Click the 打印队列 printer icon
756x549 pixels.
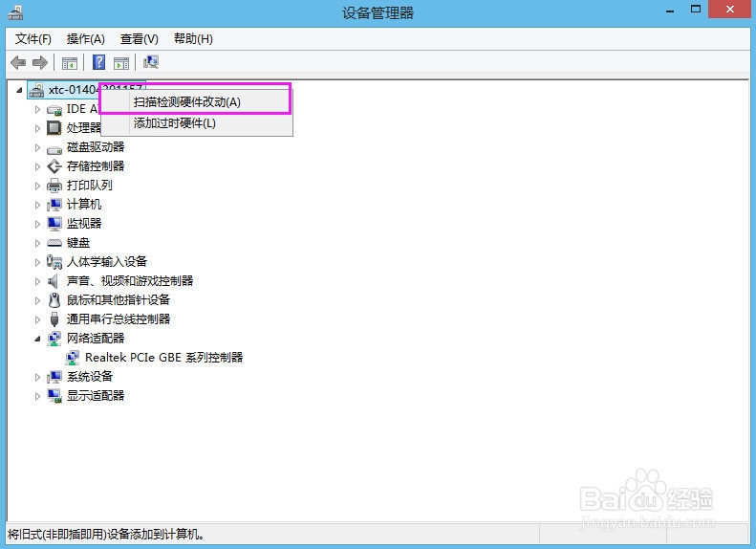(54, 186)
